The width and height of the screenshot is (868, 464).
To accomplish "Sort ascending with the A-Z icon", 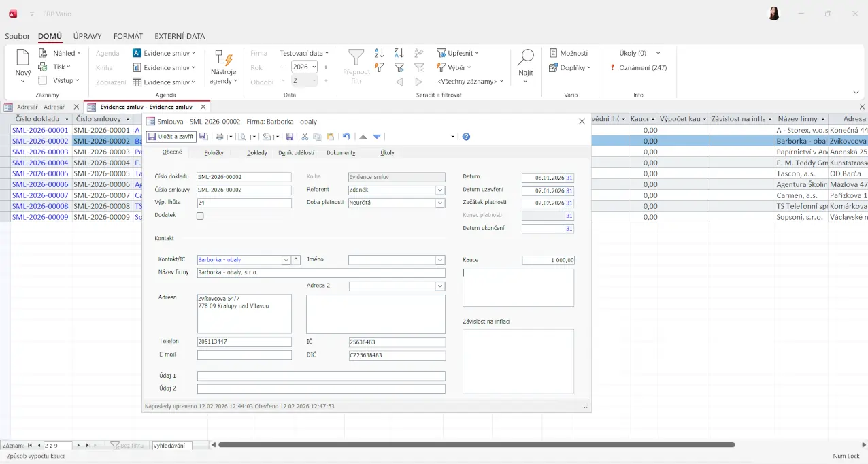I will click(x=380, y=53).
